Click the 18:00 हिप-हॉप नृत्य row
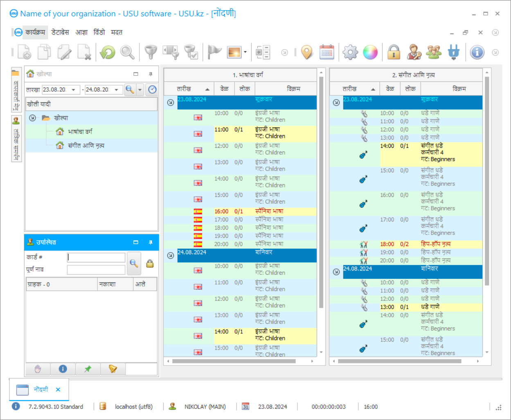Image resolution: width=511 pixels, height=420 pixels. (x=406, y=244)
